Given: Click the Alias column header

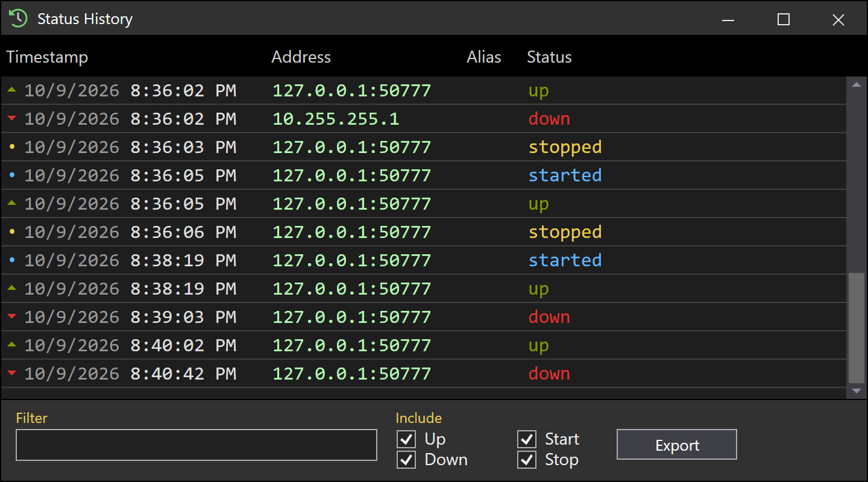Looking at the screenshot, I should point(484,57).
